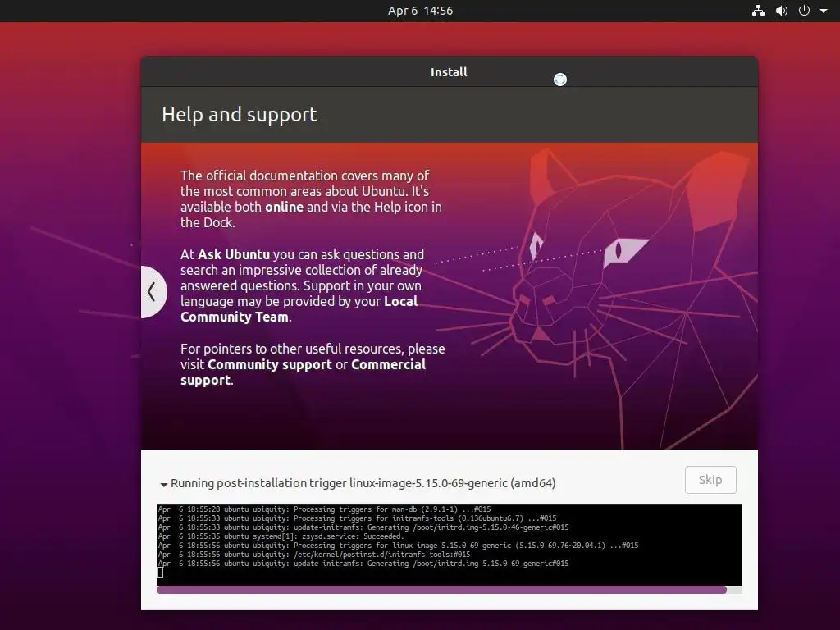This screenshot has width=840, height=630.
Task: Click log line Processing triggers for initramfs-tools
Action: tap(358, 518)
